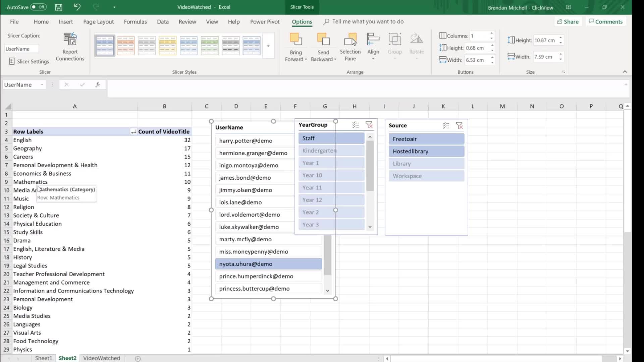The height and width of the screenshot is (362, 644).
Task: Open the Name Box dropdown
Action: pos(42,84)
